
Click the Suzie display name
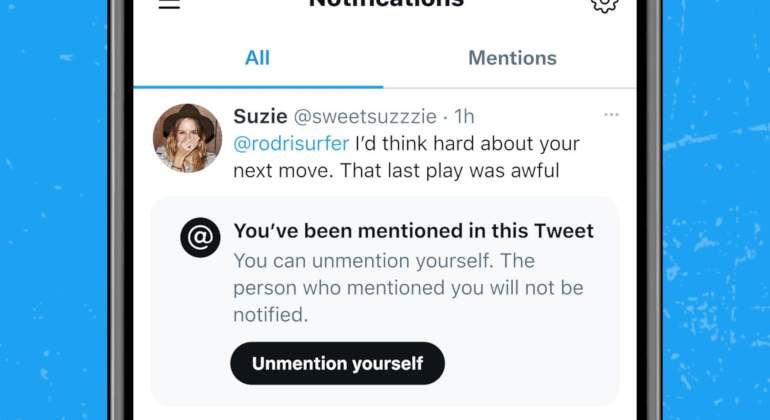tap(260, 116)
